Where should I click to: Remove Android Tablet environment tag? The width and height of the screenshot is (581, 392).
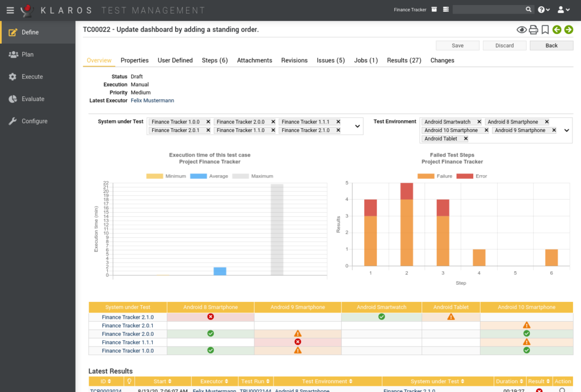tap(466, 138)
